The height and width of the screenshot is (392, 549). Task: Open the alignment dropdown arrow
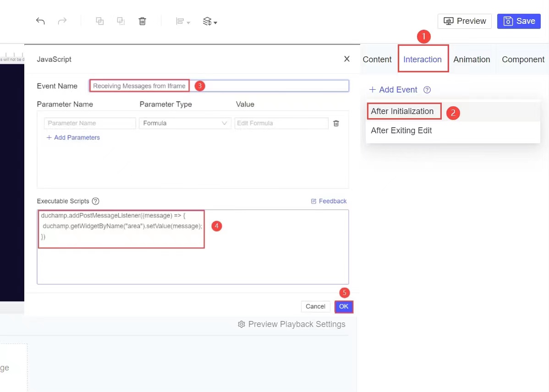pyautogui.click(x=187, y=21)
